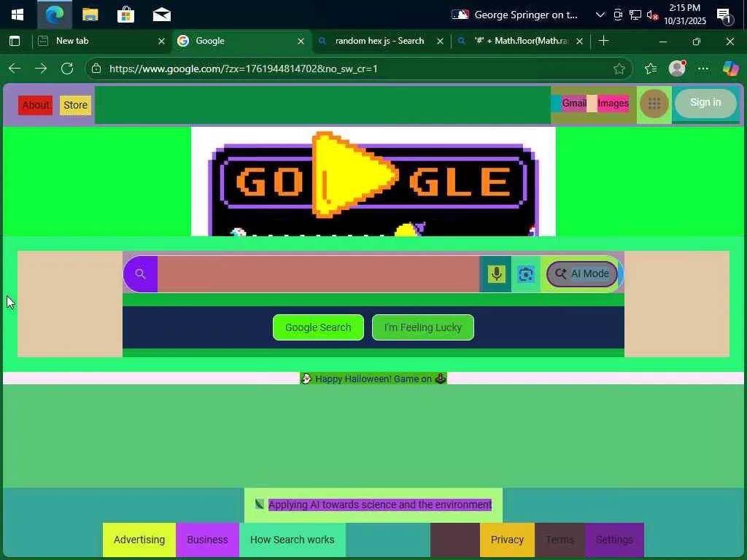Add this page to favorites with the star icon

pos(619,69)
